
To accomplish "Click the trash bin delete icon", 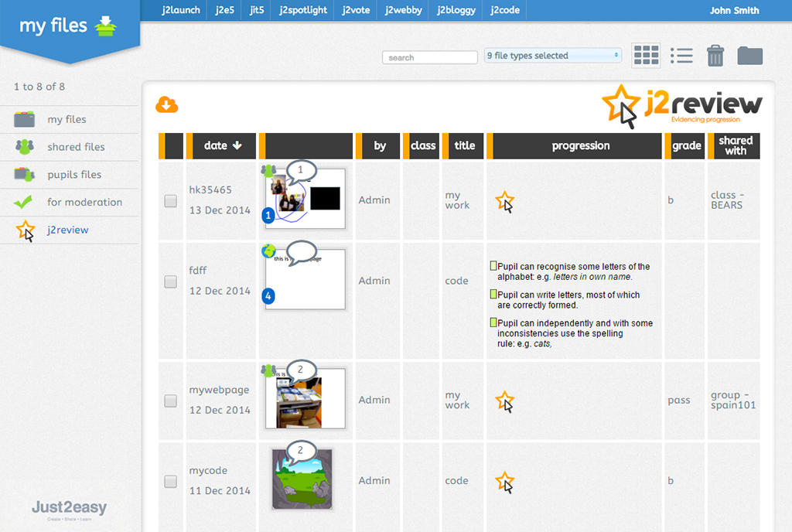I will (715, 55).
